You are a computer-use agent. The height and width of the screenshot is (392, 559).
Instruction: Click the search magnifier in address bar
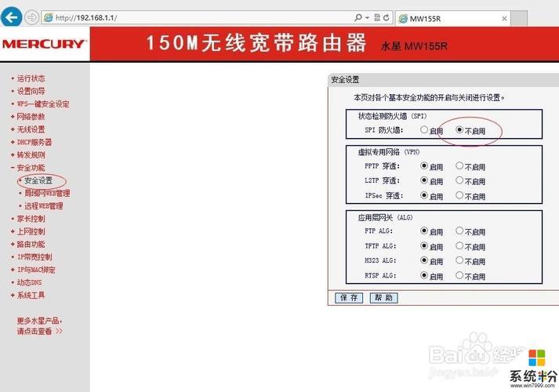(358, 17)
